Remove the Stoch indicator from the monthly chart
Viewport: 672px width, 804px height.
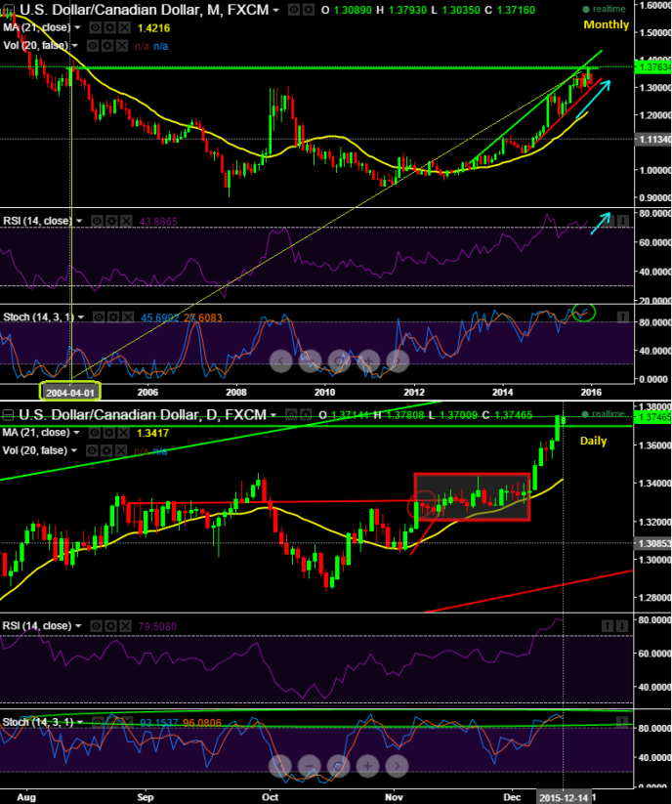click(127, 317)
